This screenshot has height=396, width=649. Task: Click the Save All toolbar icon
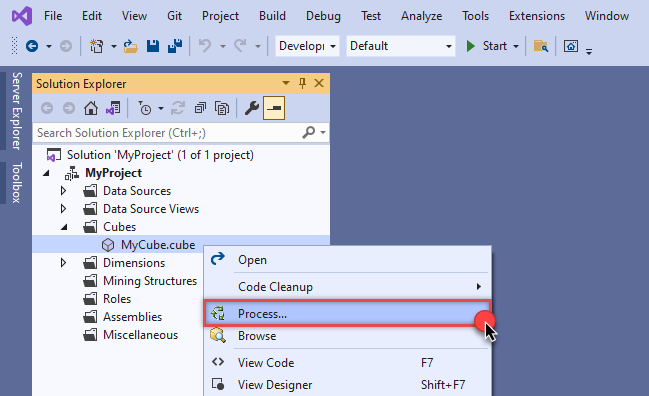click(x=175, y=46)
